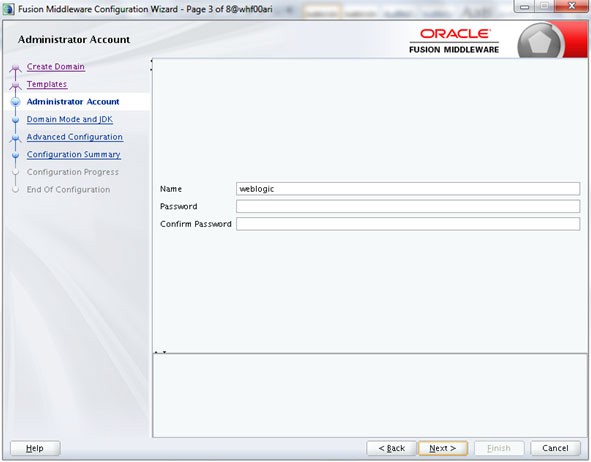Click the Next button

(443, 448)
